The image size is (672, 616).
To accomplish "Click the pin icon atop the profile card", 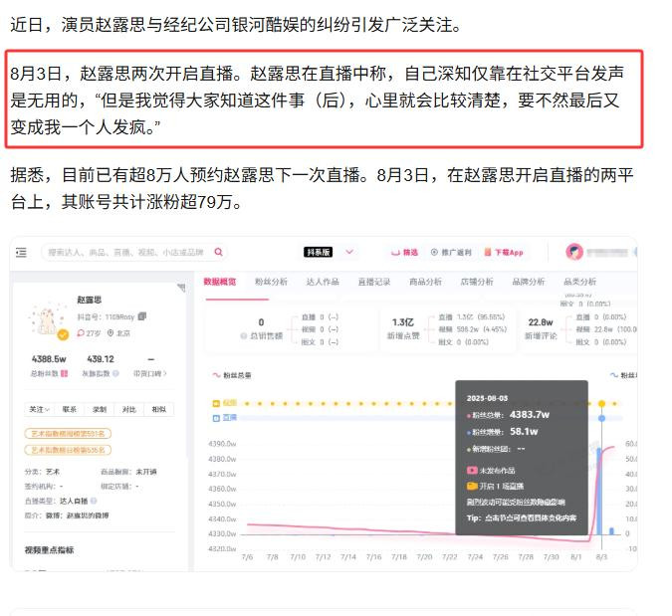I will (182, 288).
